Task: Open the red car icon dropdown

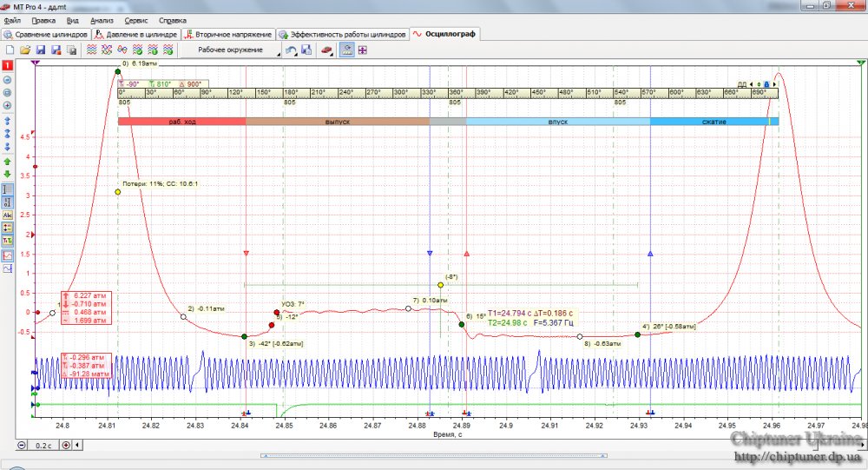Action: pyautogui.click(x=327, y=50)
